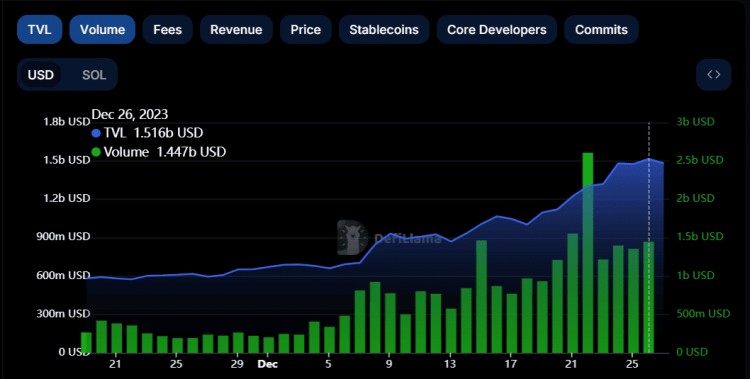Screen dimensions: 750x379
Task: Click the dashed Dec 26 cursor line
Action: pyautogui.click(x=649, y=237)
